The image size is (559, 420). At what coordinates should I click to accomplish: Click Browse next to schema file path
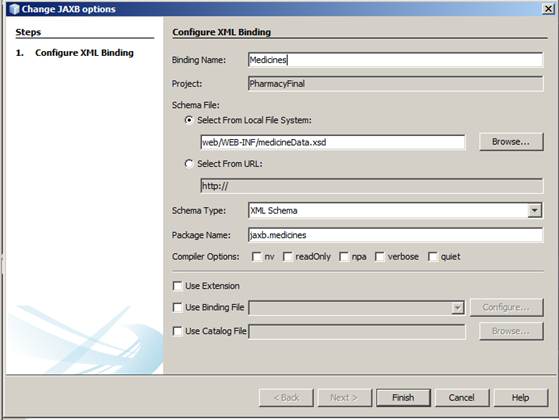tap(511, 142)
